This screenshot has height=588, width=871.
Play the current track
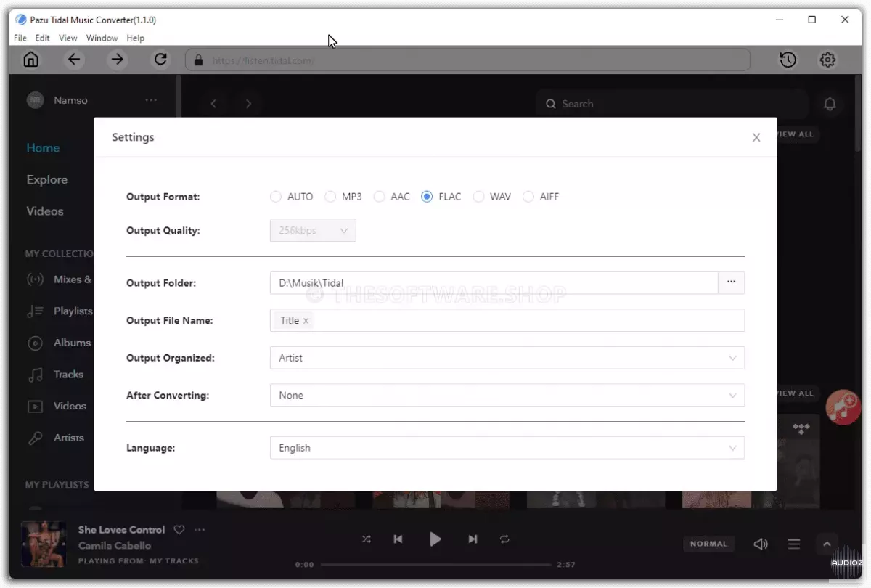click(x=435, y=539)
